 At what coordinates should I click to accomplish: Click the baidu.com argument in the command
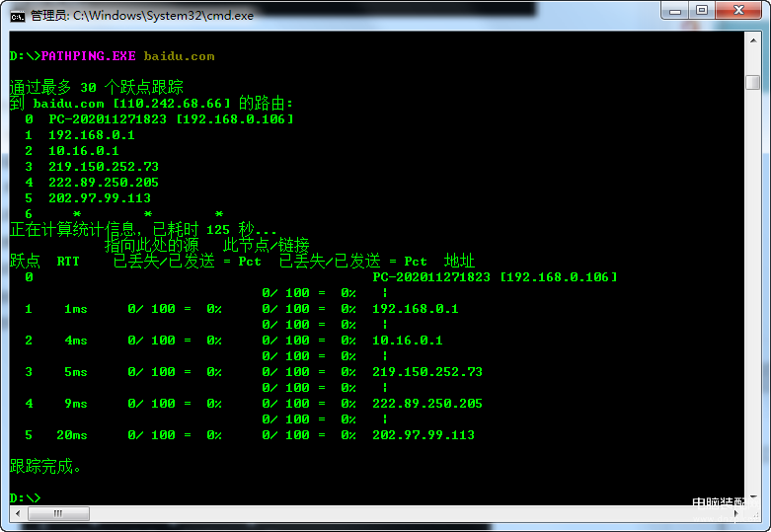[x=179, y=56]
